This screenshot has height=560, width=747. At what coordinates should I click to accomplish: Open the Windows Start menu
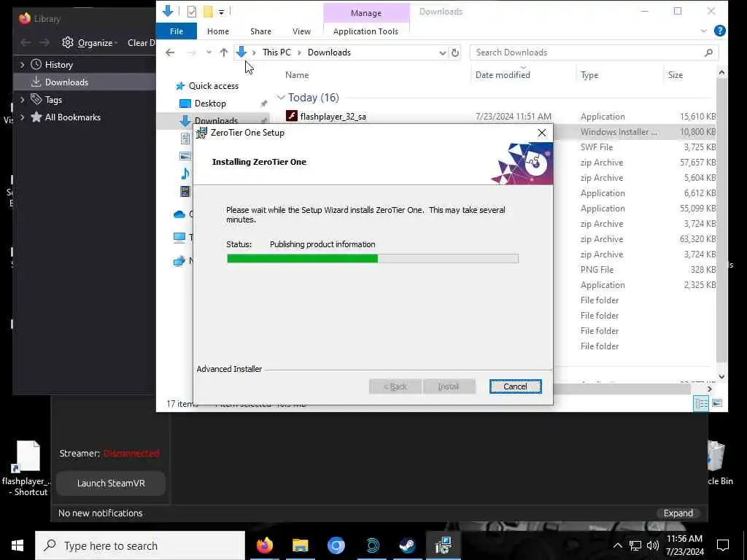18,545
